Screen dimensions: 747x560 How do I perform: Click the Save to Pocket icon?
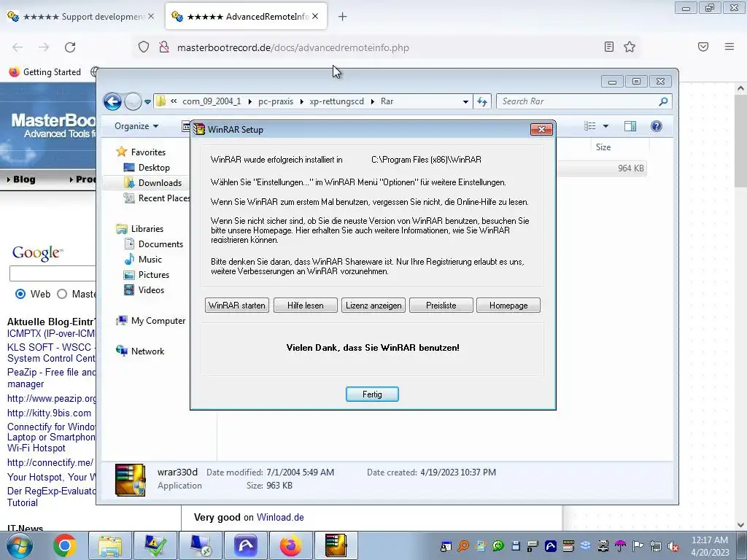[x=703, y=47]
